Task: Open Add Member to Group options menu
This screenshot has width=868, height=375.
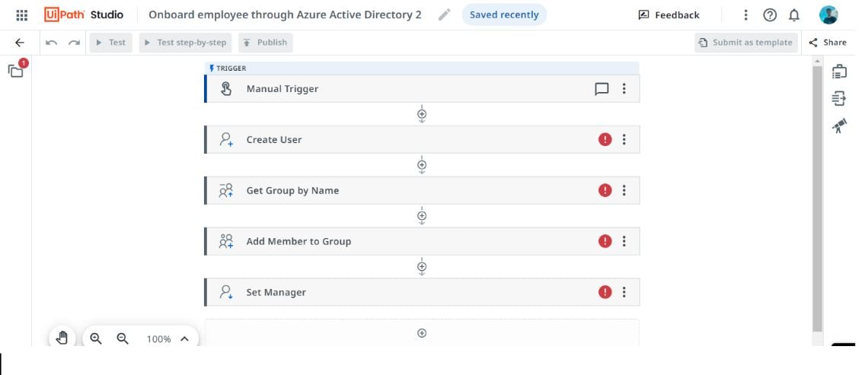Action: pyautogui.click(x=624, y=241)
